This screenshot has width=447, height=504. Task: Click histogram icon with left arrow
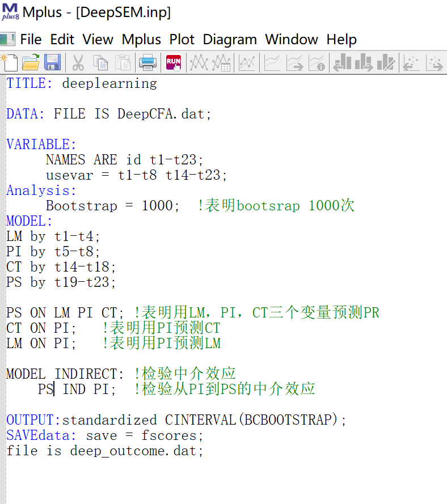coord(342,62)
